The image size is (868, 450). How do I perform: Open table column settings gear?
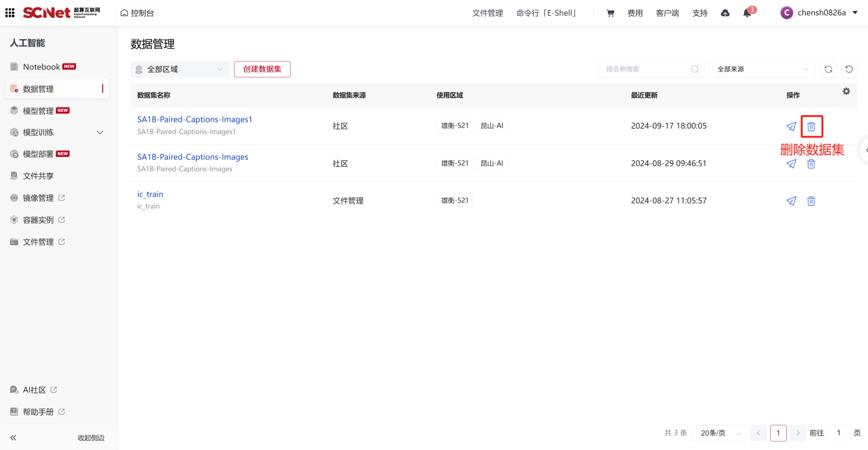pyautogui.click(x=846, y=91)
